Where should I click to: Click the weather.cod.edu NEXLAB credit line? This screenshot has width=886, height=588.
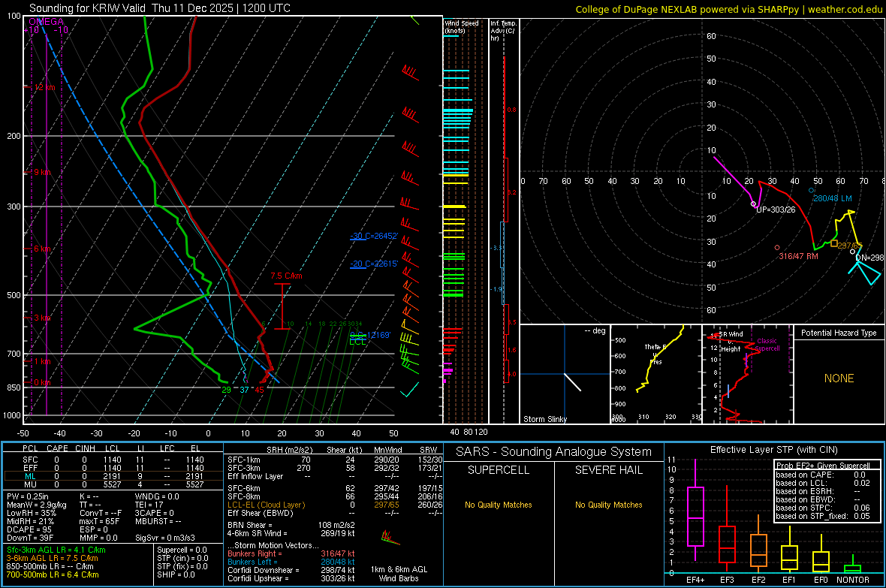click(729, 9)
